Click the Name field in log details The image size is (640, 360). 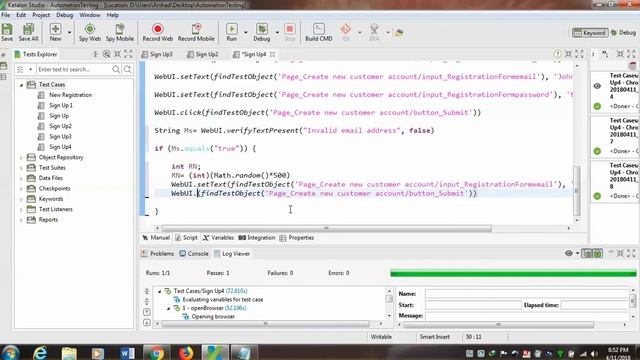[x=527, y=294]
